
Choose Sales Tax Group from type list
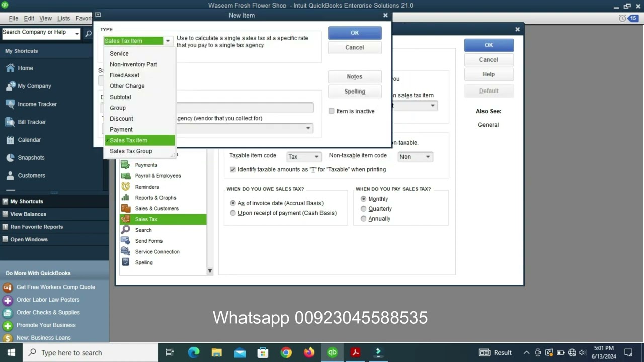139,151
